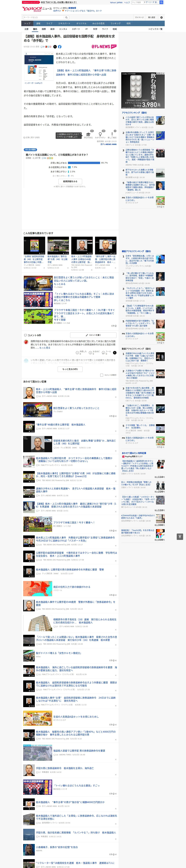Click the keyword search input field
The image size is (186, 868).
[44, 18]
